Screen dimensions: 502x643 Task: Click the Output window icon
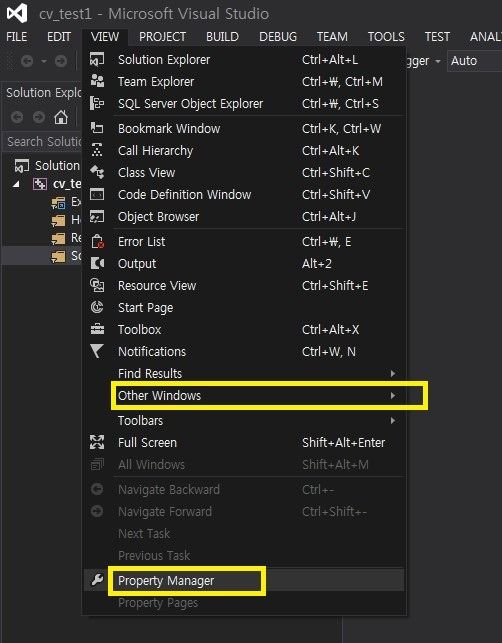coord(97,263)
